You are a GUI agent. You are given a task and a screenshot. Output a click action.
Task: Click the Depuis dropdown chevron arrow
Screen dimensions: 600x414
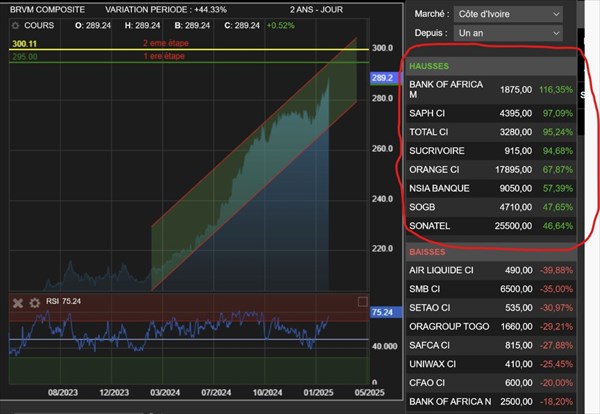tap(556, 33)
